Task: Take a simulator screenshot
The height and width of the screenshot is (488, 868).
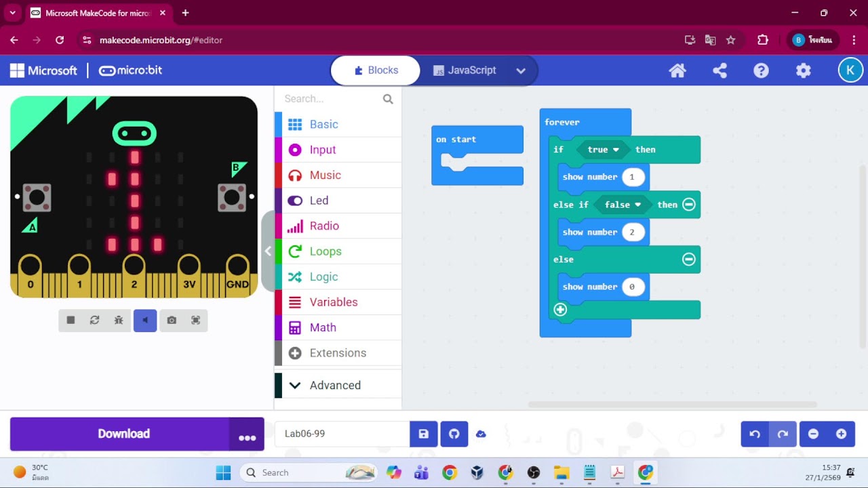Action: click(x=172, y=320)
